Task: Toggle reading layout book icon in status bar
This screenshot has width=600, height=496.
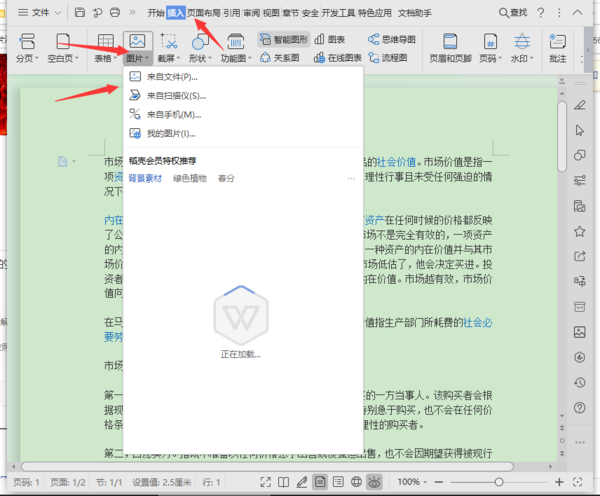Action: [283, 482]
